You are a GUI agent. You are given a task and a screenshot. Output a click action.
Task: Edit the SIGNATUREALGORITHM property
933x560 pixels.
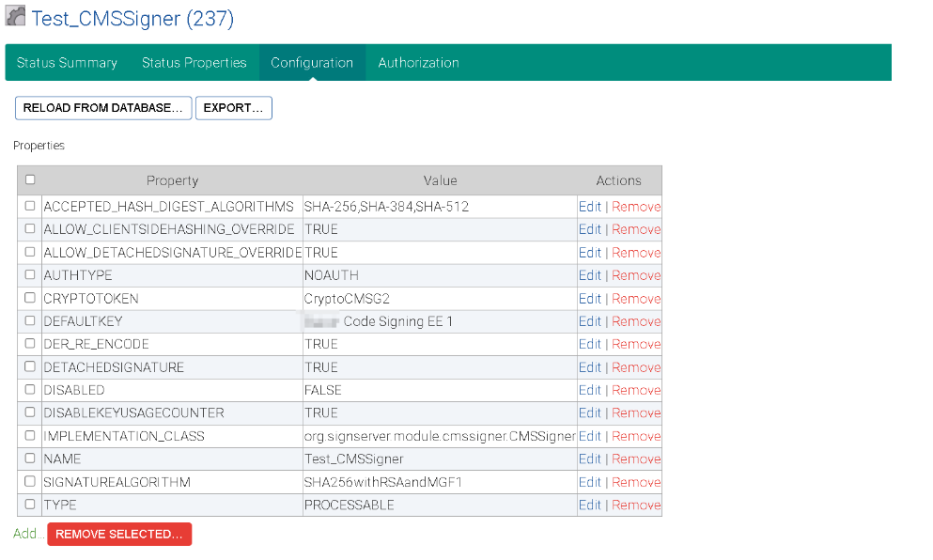[x=590, y=482]
